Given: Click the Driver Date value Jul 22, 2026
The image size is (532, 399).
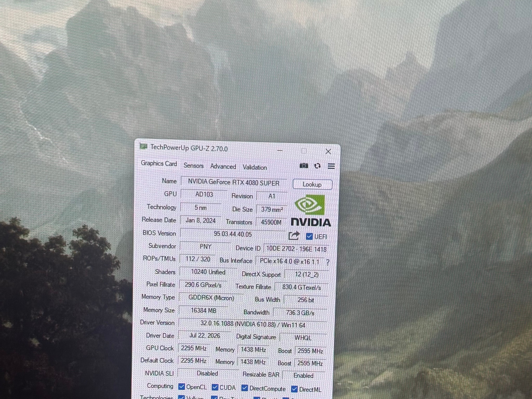Looking at the screenshot, I should pyautogui.click(x=205, y=336).
